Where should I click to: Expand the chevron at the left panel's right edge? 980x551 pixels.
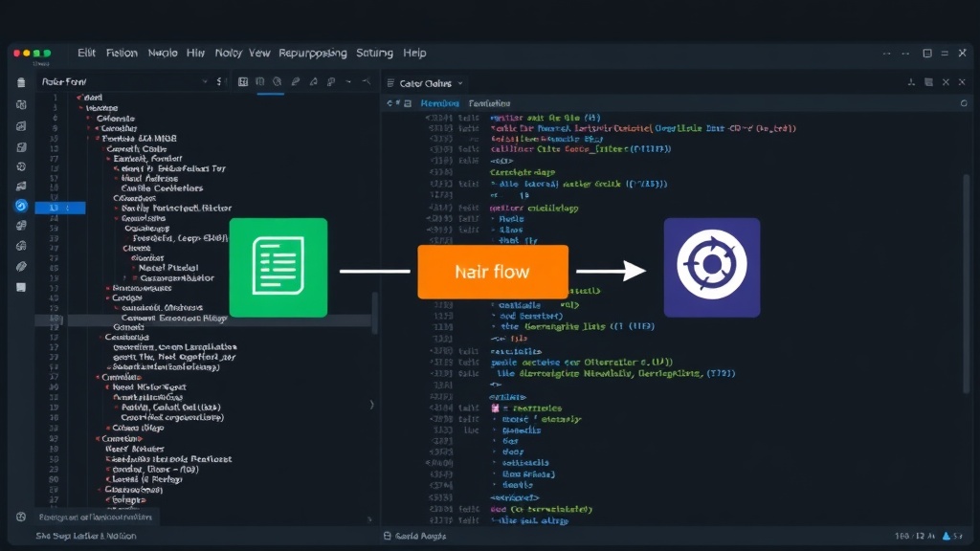[372, 405]
